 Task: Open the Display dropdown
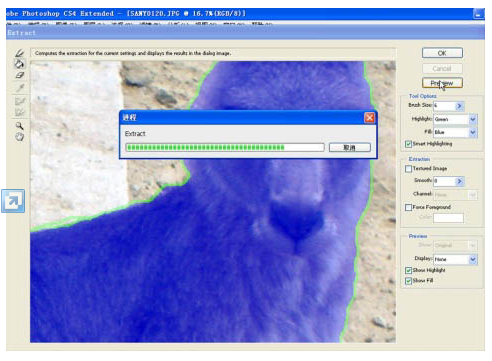pyautogui.click(x=473, y=259)
